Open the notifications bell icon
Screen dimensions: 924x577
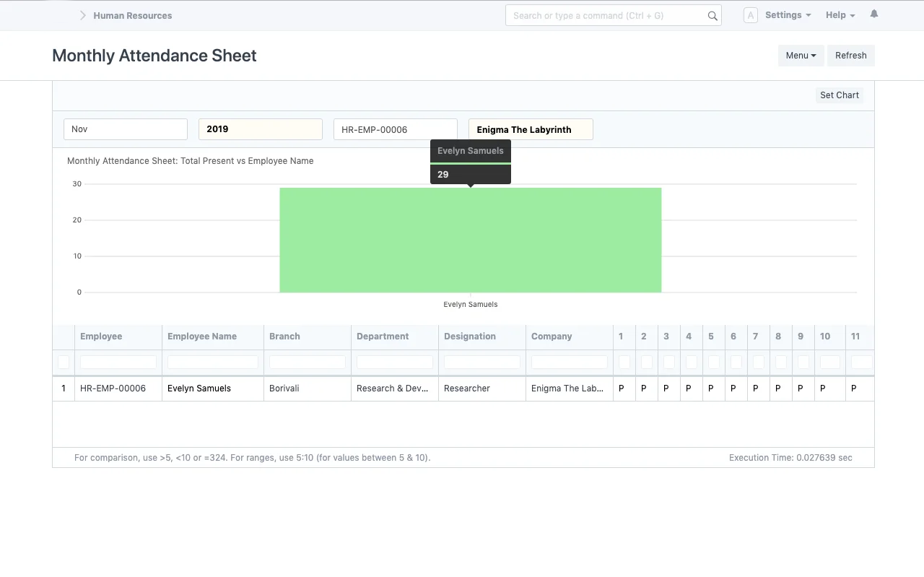tap(873, 14)
